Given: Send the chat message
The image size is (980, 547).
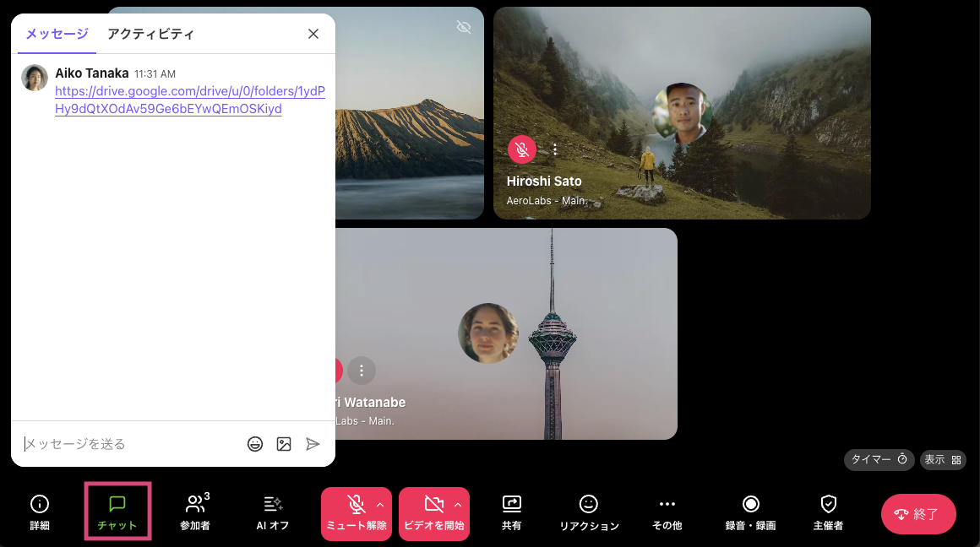Looking at the screenshot, I should 313,443.
